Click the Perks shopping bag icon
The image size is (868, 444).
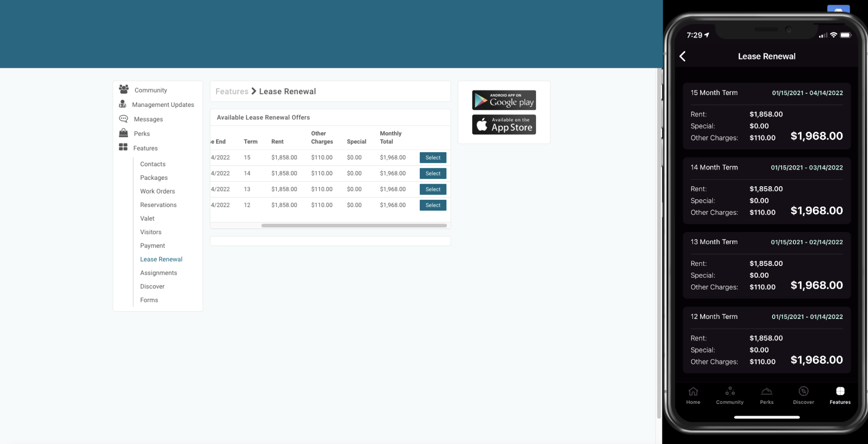(123, 133)
